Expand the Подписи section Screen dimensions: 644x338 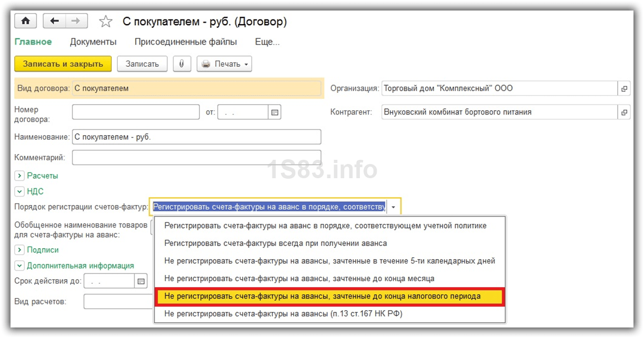click(19, 250)
